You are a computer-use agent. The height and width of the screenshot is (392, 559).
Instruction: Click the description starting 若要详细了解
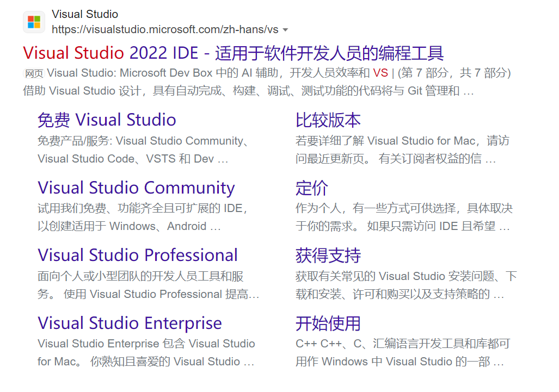(x=402, y=150)
